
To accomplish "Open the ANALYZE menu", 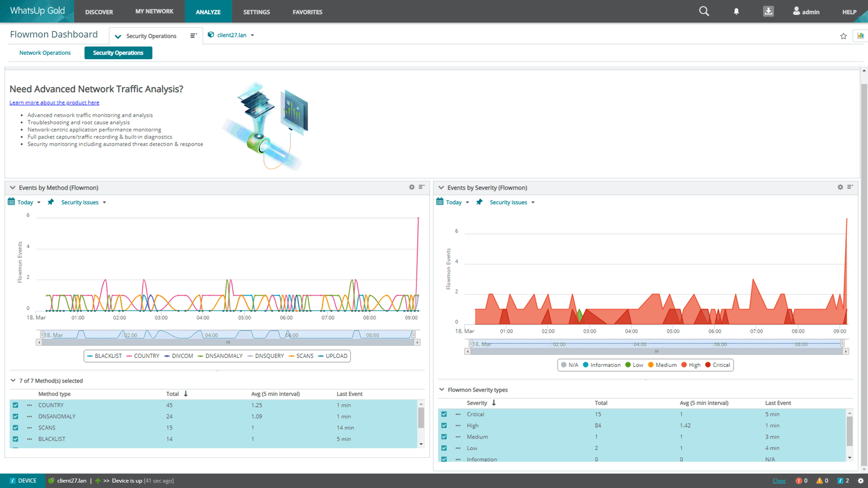I will 208,12.
